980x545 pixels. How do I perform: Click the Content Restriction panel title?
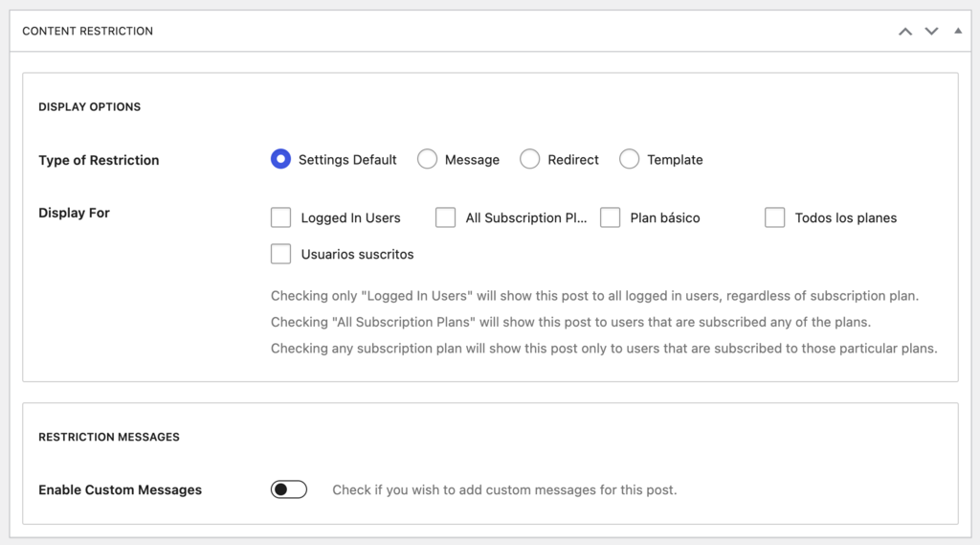click(x=87, y=31)
